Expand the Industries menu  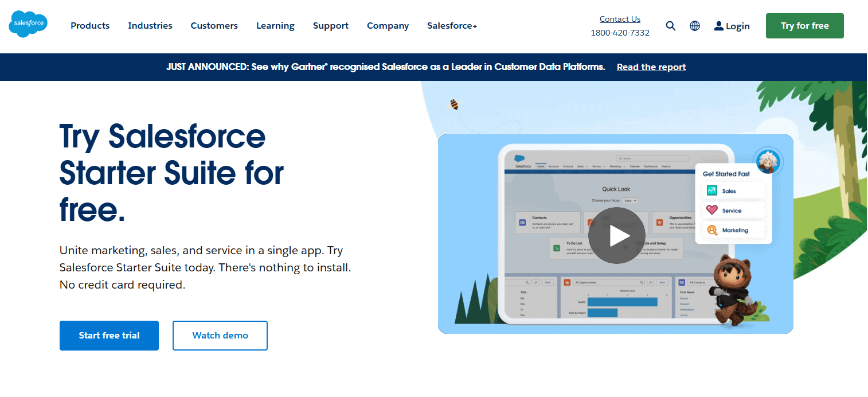click(x=150, y=26)
